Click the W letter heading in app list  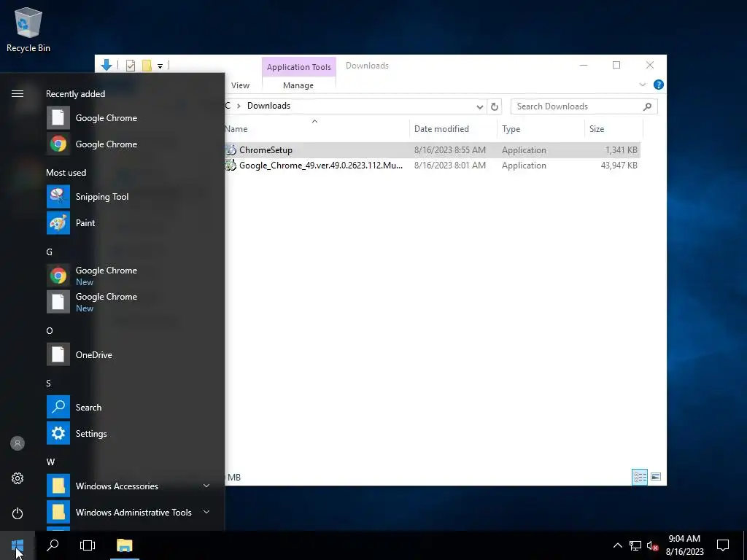tap(50, 462)
